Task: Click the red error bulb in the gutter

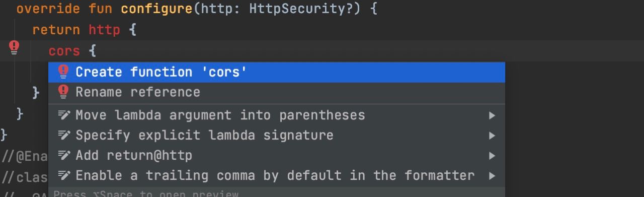Action: [14, 48]
